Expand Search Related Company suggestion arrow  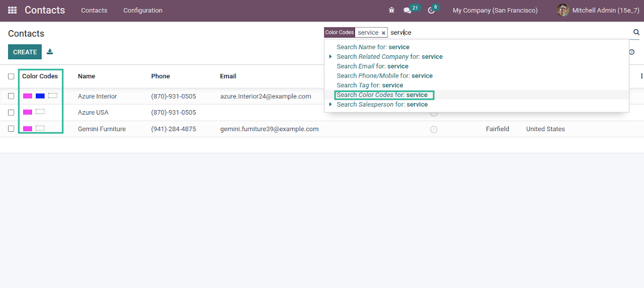331,56
